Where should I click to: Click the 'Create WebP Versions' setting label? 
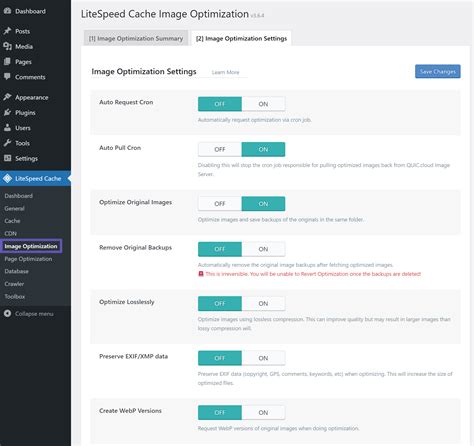click(130, 411)
